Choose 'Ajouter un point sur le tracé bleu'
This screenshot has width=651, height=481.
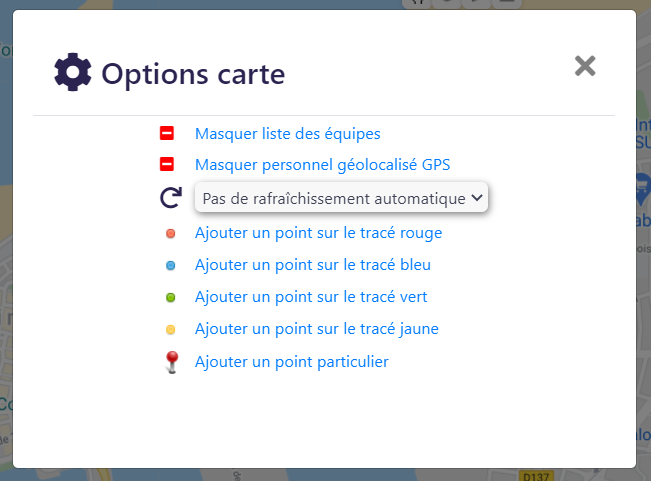(x=313, y=265)
